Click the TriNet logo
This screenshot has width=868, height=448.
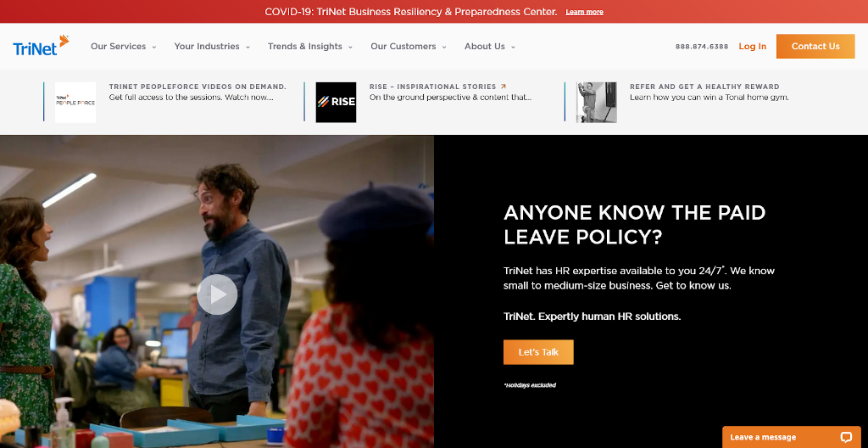click(x=41, y=46)
